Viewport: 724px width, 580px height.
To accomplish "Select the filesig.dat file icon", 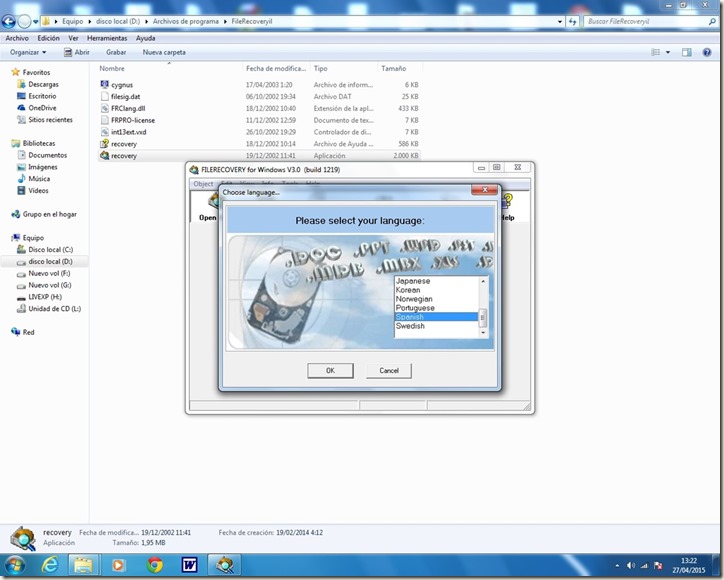I will (x=104, y=97).
